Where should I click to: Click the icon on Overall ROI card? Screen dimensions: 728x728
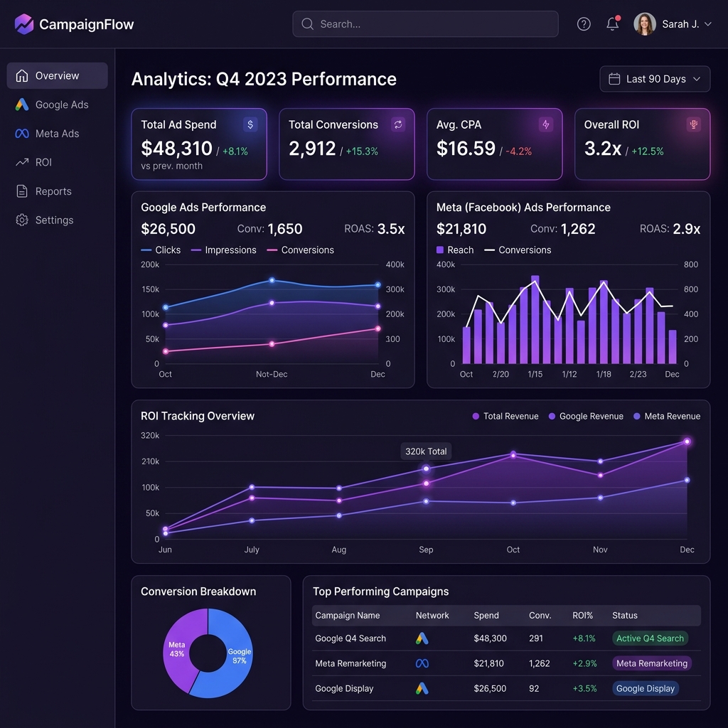(x=694, y=124)
